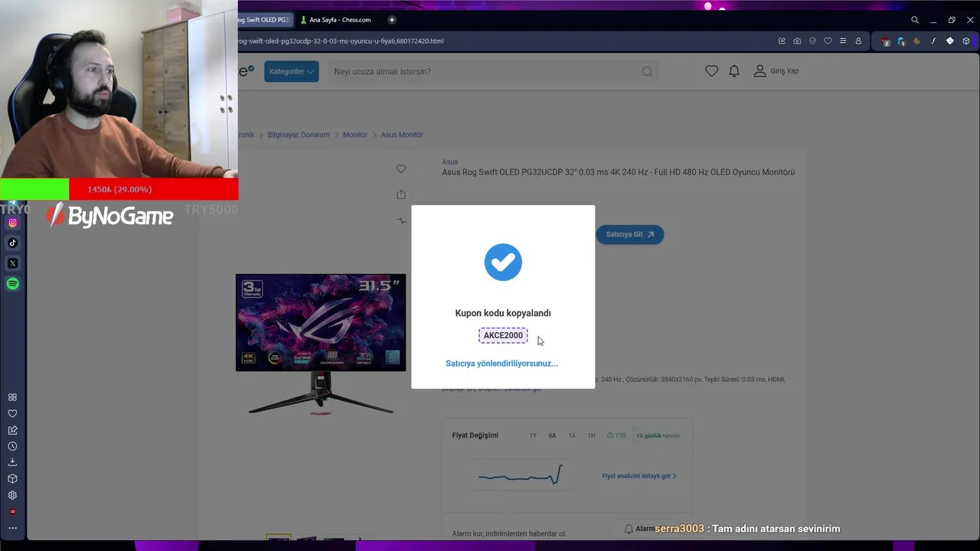Open the sidebar notes edit icon

(12, 430)
